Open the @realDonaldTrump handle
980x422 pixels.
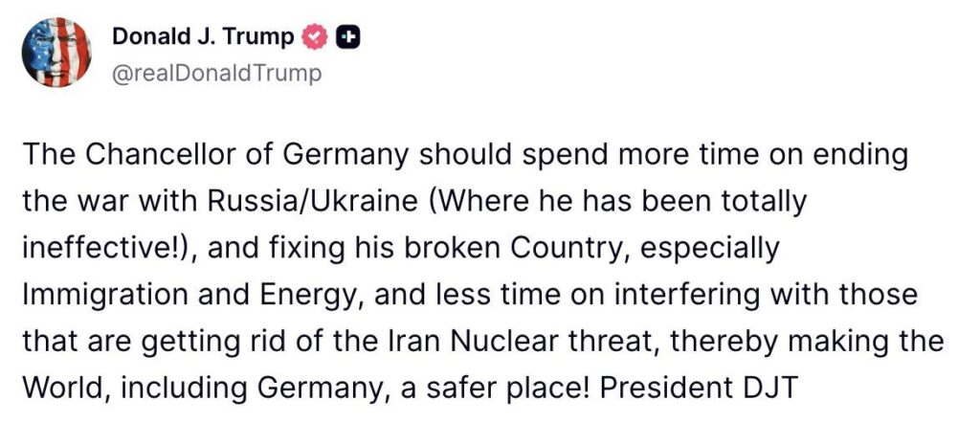[x=216, y=74]
